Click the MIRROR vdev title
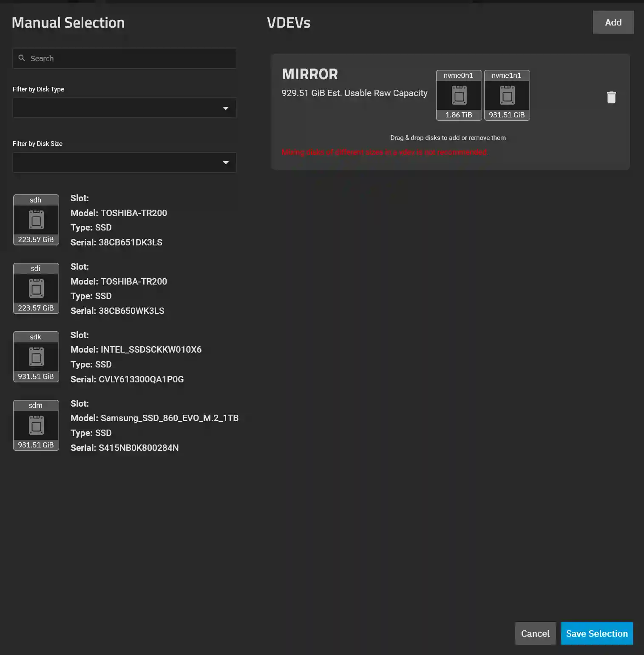 pos(310,74)
